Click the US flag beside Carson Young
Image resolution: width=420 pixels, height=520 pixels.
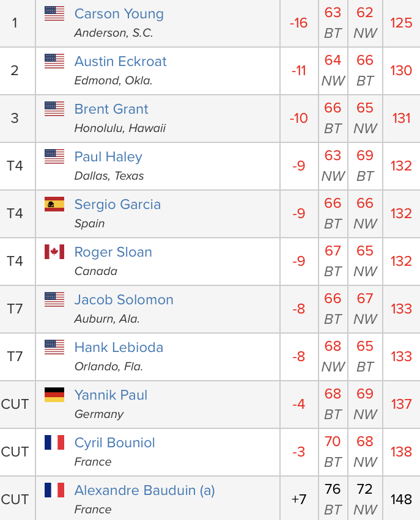[x=54, y=13]
